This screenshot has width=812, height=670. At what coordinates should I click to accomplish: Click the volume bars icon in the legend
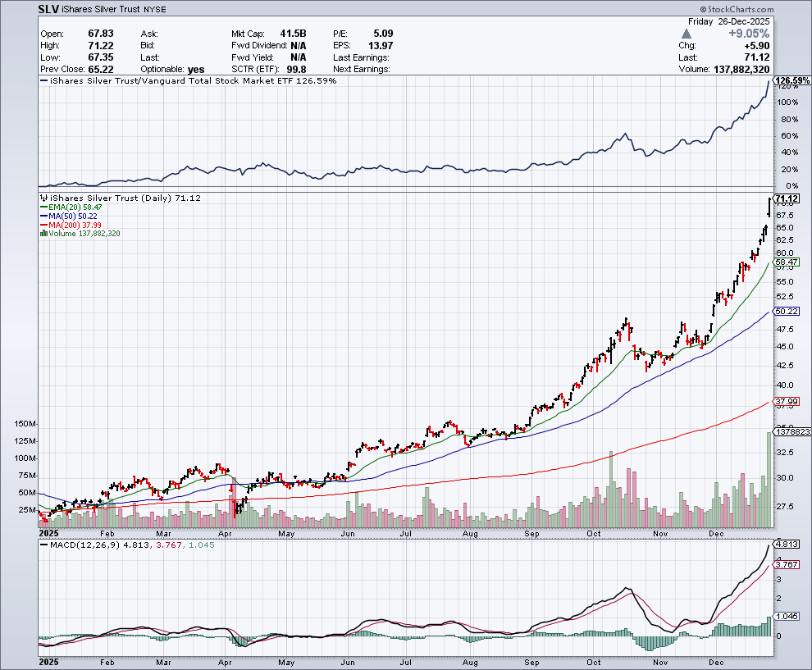tap(43, 234)
